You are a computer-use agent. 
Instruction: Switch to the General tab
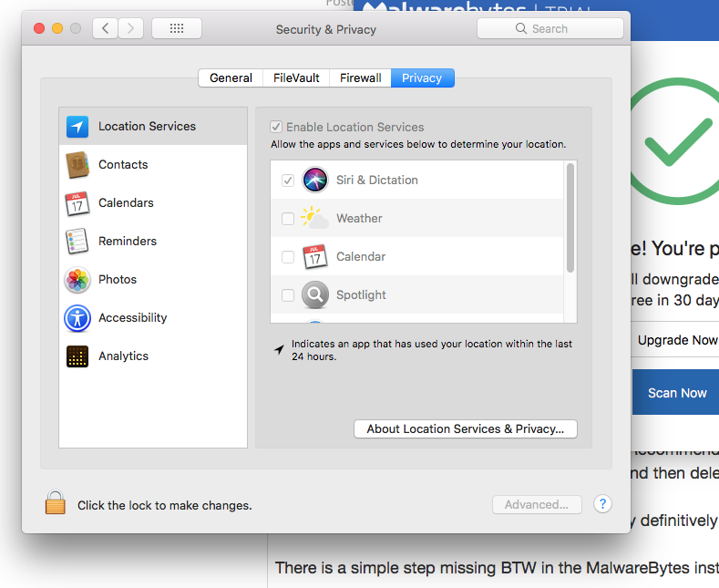[x=231, y=78]
